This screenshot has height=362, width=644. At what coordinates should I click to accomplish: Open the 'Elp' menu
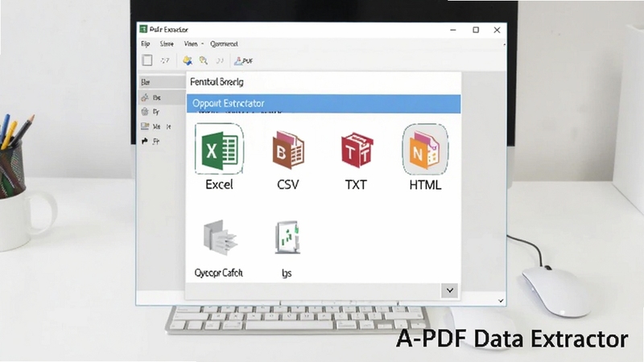[146, 43]
